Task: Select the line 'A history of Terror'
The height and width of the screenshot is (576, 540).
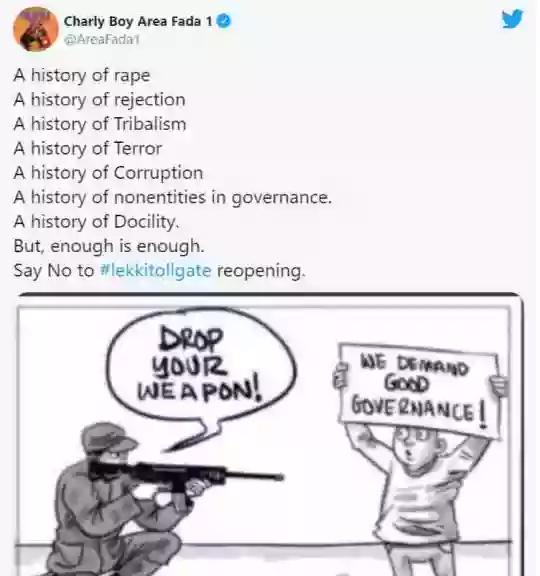Action: (88, 149)
